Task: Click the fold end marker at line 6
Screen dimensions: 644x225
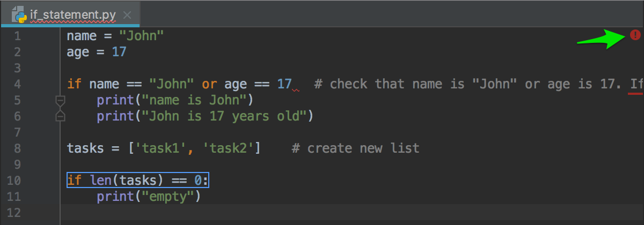Action: tap(60, 116)
